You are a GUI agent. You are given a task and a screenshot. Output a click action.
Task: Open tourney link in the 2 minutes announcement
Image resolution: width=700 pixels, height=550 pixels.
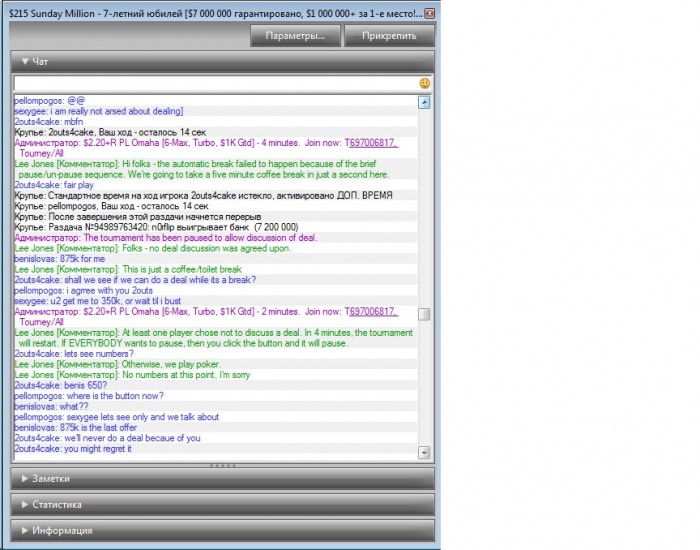point(374,312)
